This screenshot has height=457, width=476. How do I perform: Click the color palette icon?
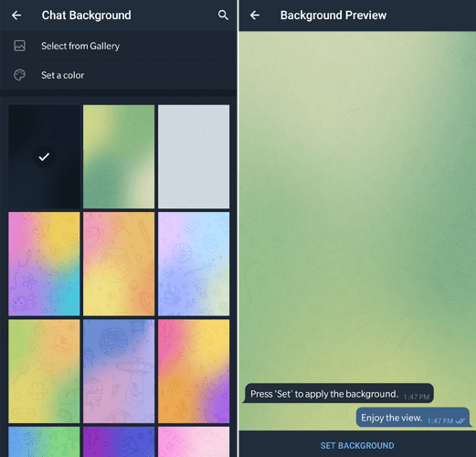pos(19,75)
